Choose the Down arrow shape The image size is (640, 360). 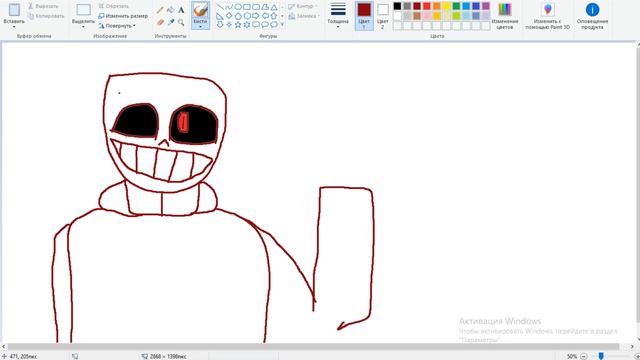coord(220,25)
